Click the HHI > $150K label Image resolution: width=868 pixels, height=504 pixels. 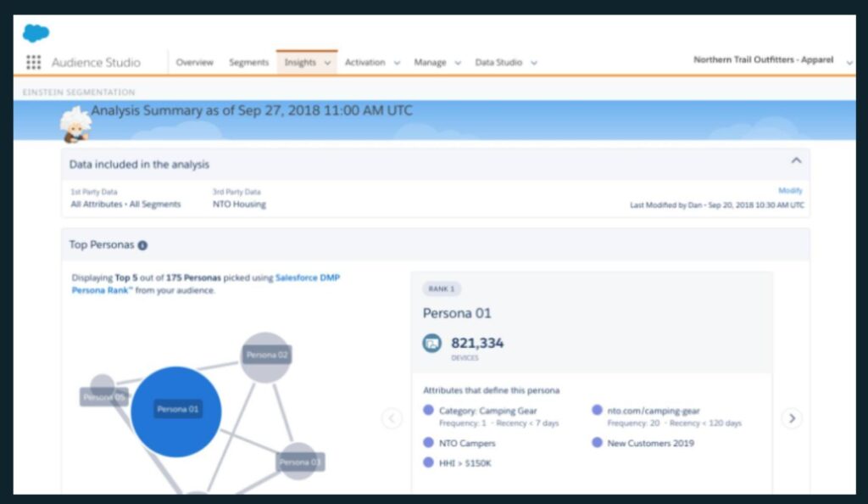pyautogui.click(x=465, y=463)
